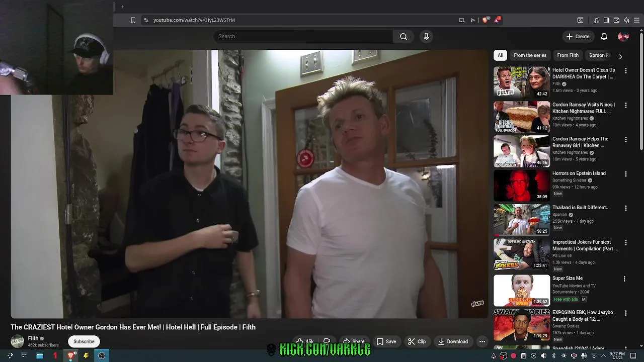Select the From Filth chip
This screenshot has height=362, width=644.
coord(568,55)
